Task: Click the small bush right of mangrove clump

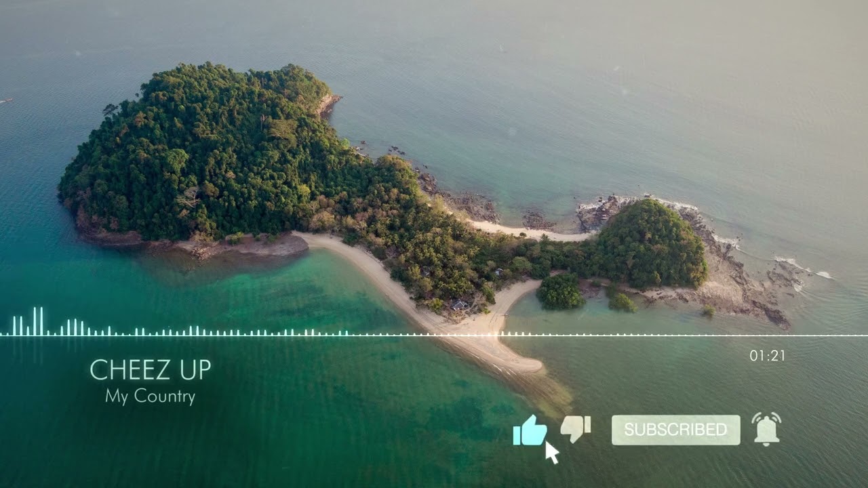Action: click(622, 302)
